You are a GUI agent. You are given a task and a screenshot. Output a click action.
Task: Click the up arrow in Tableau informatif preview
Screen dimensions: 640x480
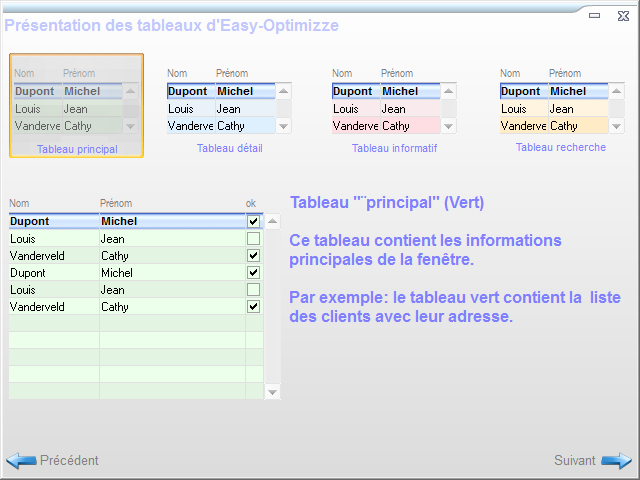click(449, 91)
